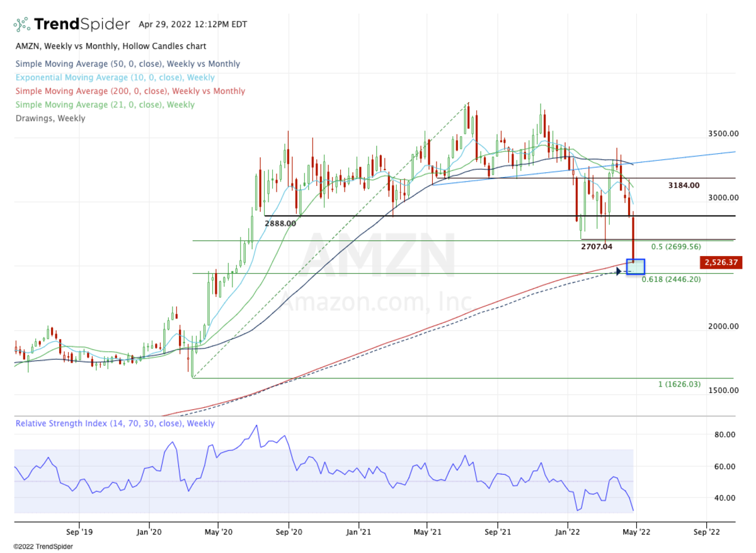The image size is (756, 553).
Task: Click the TrendSpider logo icon
Action: tap(22, 25)
